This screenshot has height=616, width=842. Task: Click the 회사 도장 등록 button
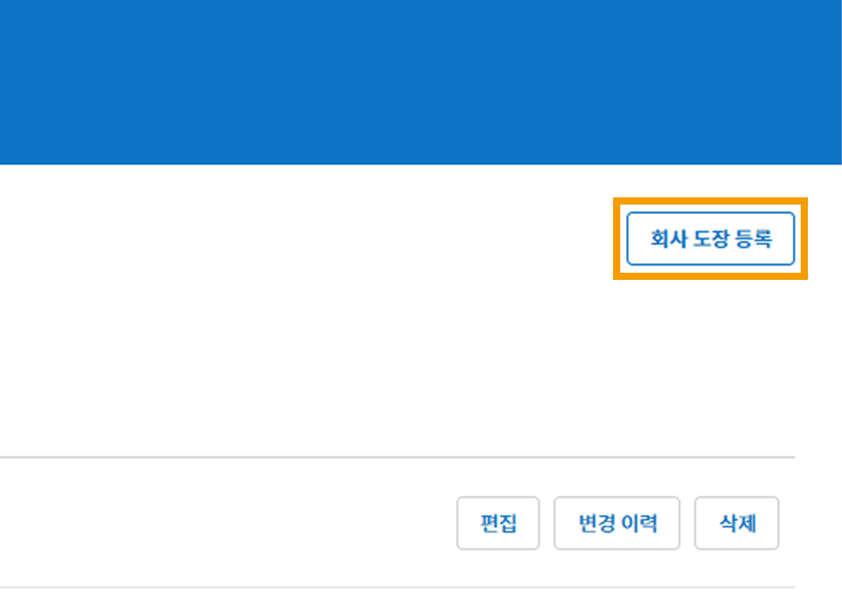coord(711,239)
